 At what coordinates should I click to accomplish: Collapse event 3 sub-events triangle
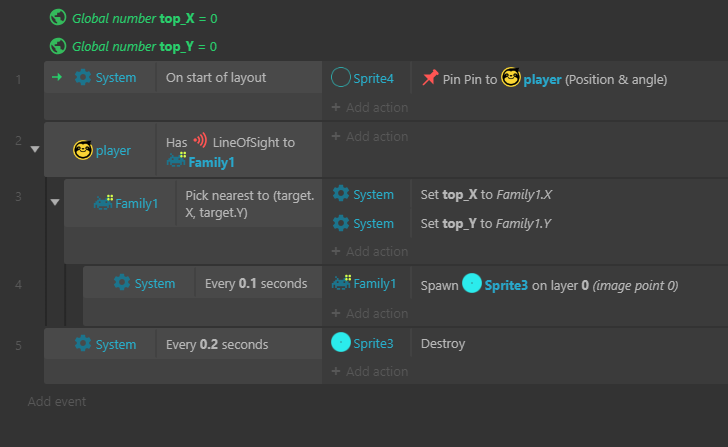click(x=55, y=202)
